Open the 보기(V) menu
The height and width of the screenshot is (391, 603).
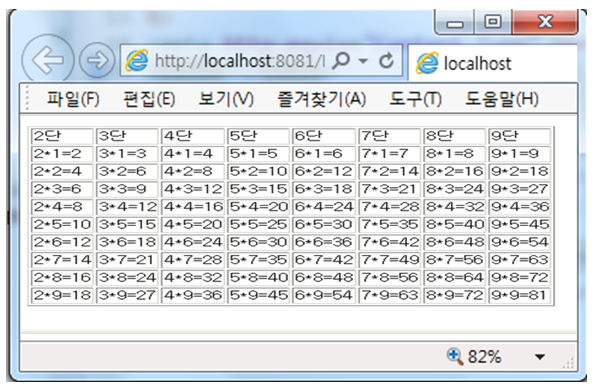pyautogui.click(x=226, y=99)
